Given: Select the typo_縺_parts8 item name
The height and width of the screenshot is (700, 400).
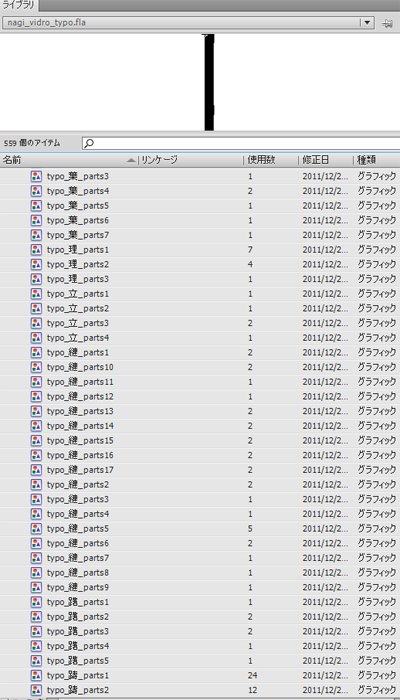Looking at the screenshot, I should [x=78, y=572].
